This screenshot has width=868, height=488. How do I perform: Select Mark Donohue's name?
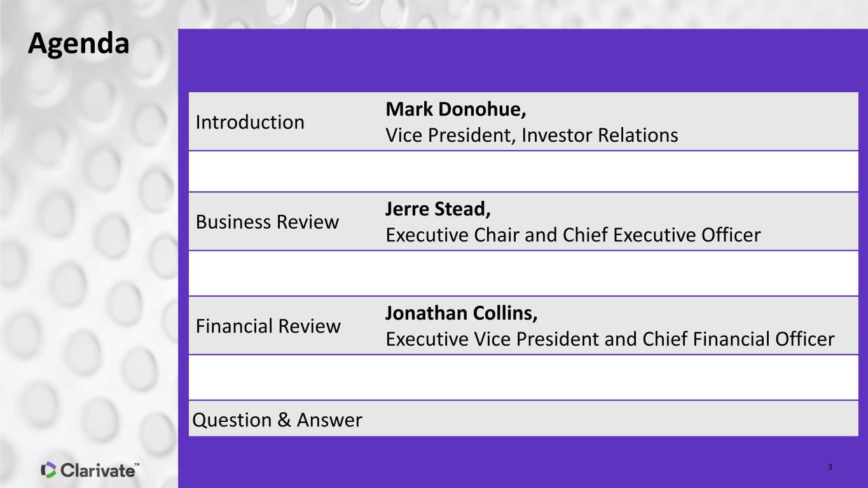pyautogui.click(x=456, y=109)
